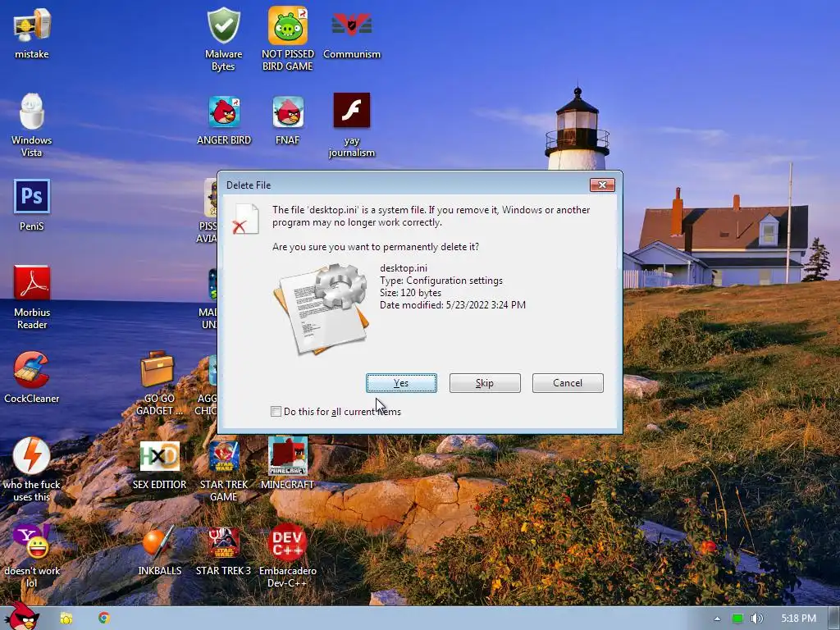Click the Angry Bird start button

point(21,616)
